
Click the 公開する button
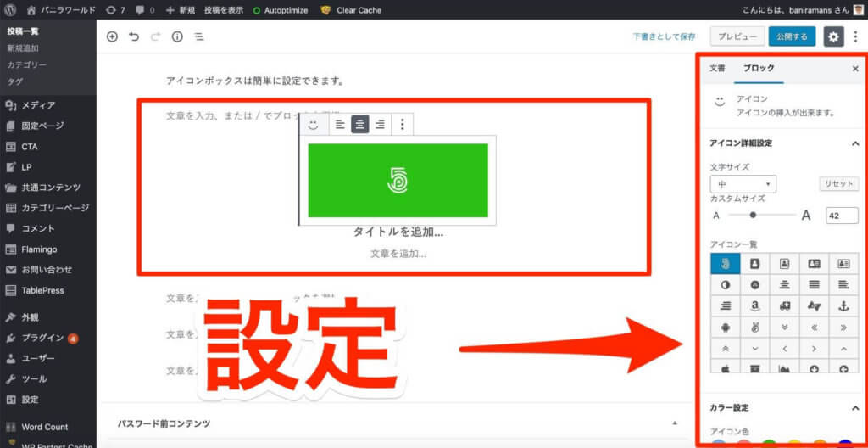tap(792, 37)
